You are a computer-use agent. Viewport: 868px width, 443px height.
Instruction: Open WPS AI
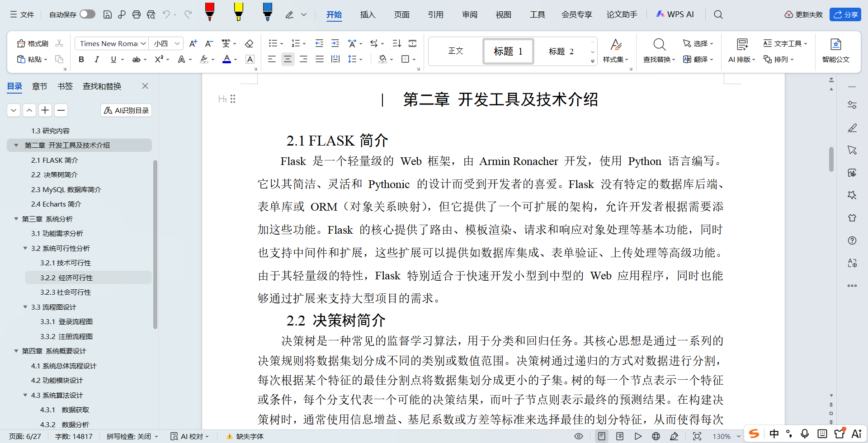click(x=675, y=14)
